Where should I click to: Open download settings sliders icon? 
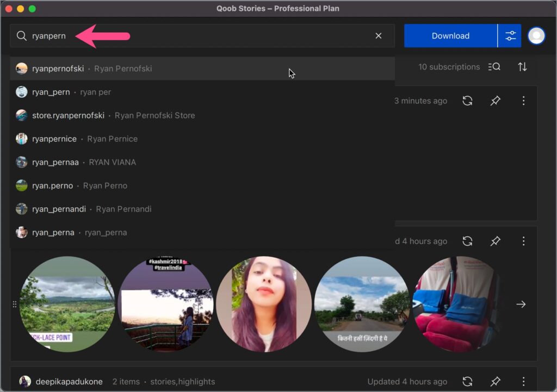click(510, 36)
